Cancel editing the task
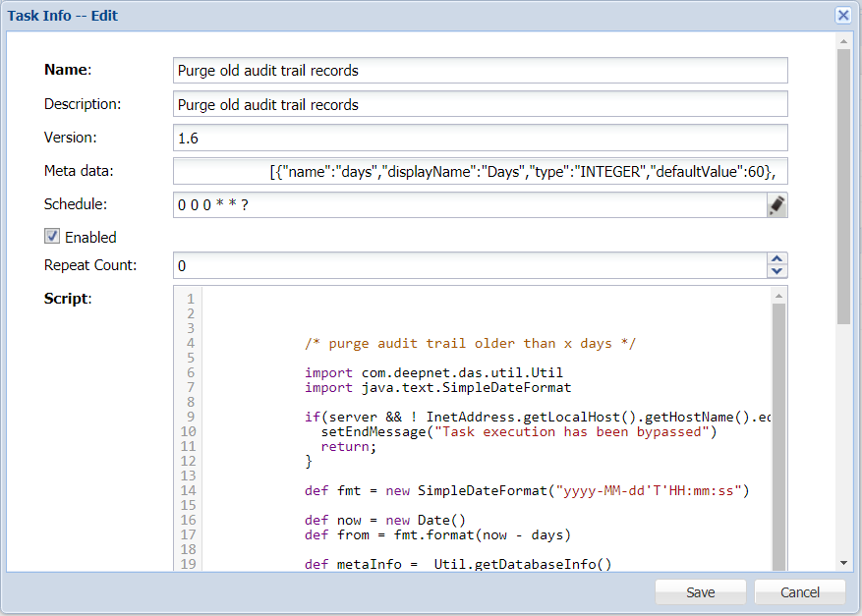This screenshot has height=616, width=862. (x=800, y=592)
